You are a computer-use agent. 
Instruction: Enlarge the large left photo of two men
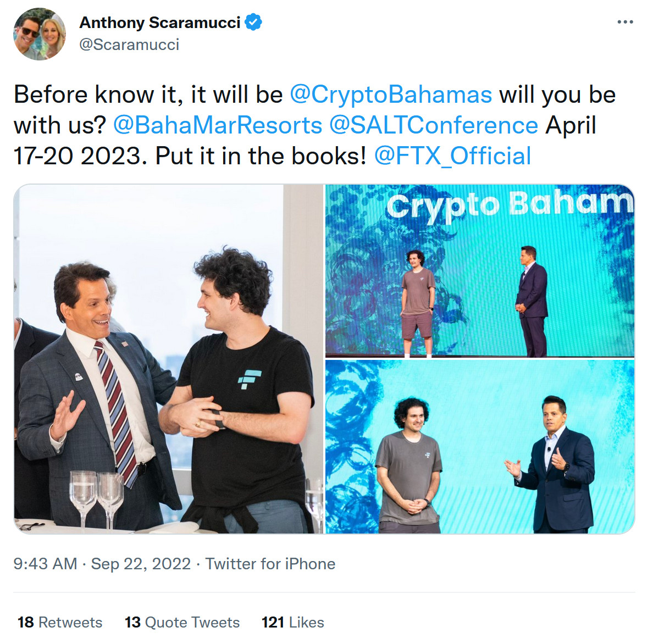(x=168, y=358)
